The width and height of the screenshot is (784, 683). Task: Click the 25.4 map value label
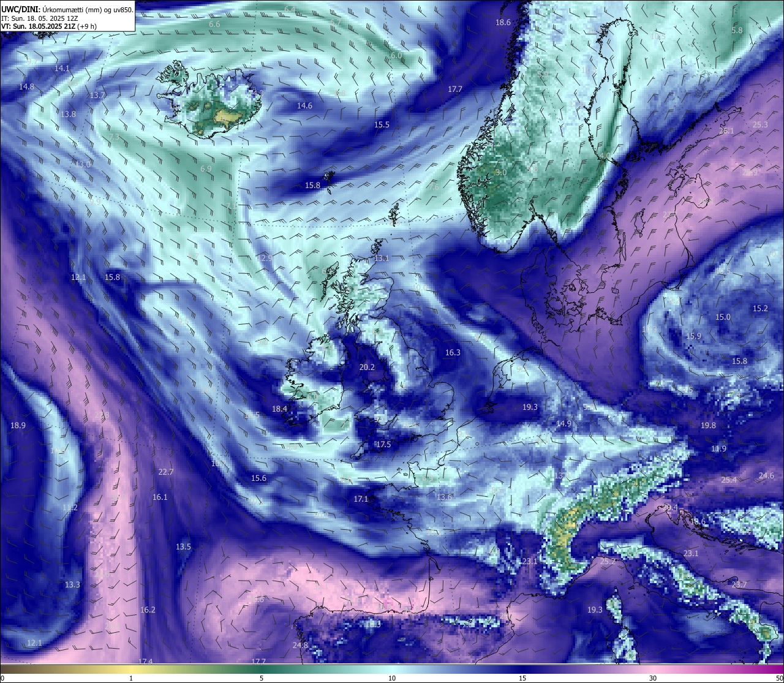[x=729, y=480]
